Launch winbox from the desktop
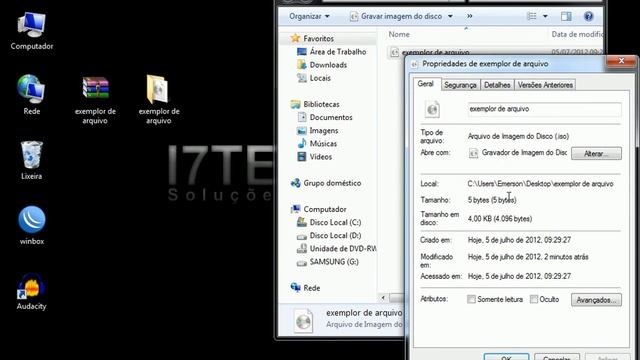The image size is (640, 360). pos(32,225)
